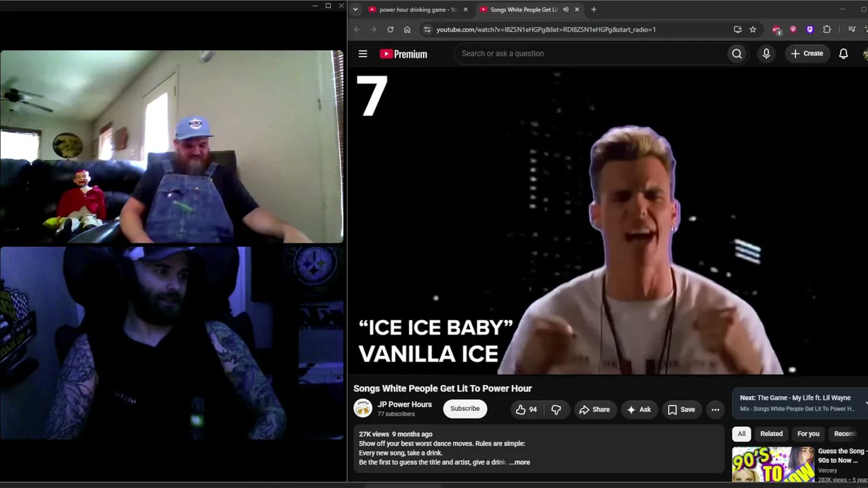Like the video with thumbs up
The image size is (868, 488).
(526, 409)
